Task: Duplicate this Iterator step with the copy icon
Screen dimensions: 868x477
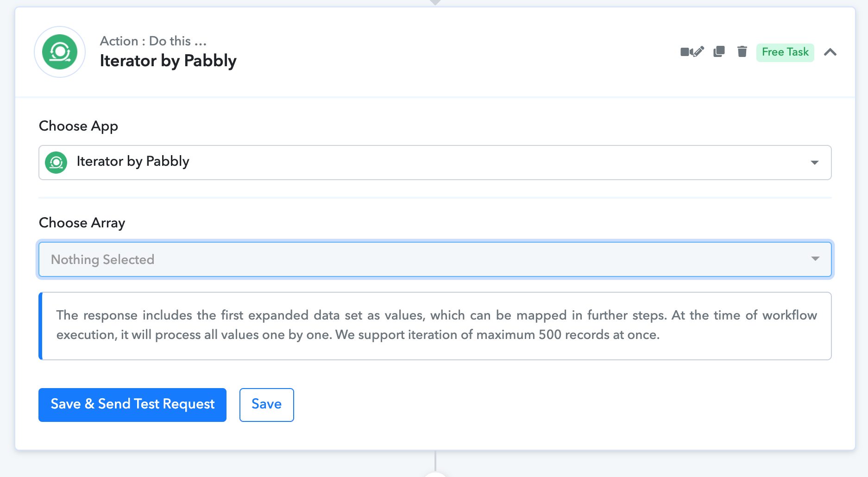Action: (719, 51)
